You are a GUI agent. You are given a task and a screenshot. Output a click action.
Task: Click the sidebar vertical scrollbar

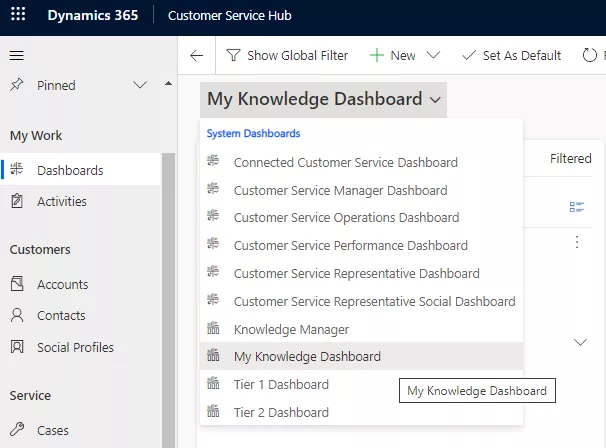coord(168,300)
